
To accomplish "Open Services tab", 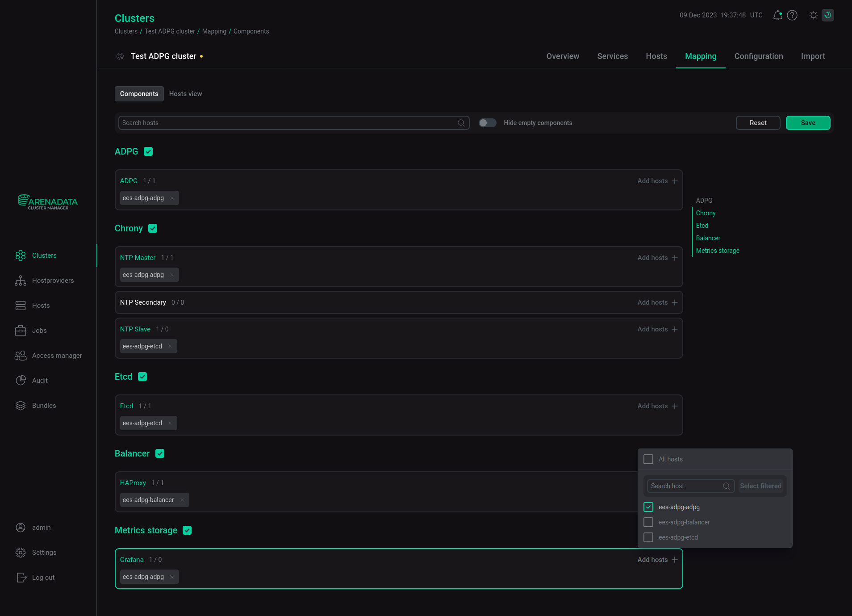I will [x=612, y=56].
